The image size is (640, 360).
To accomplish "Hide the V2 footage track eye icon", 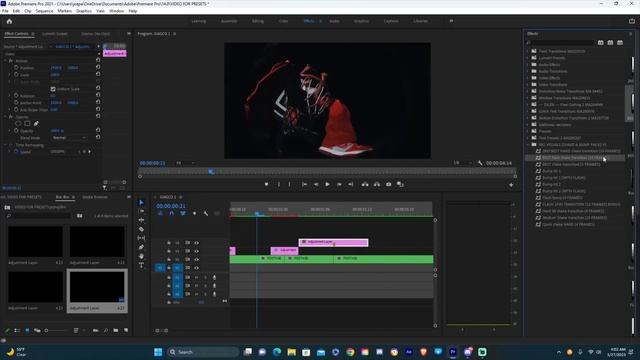I will pos(196,260).
